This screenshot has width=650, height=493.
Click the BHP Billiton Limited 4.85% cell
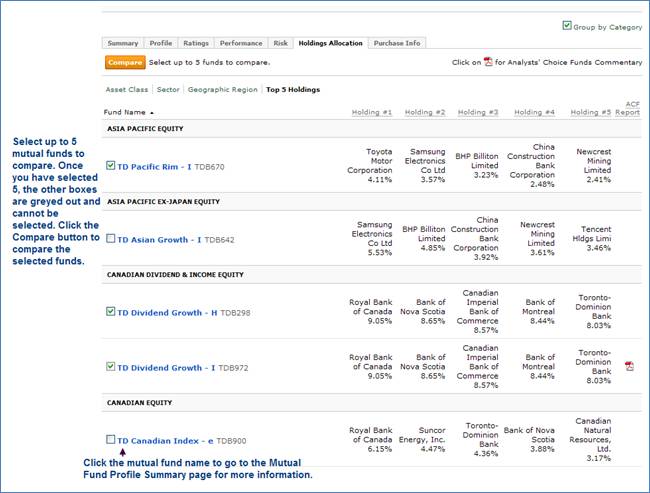tap(424, 238)
